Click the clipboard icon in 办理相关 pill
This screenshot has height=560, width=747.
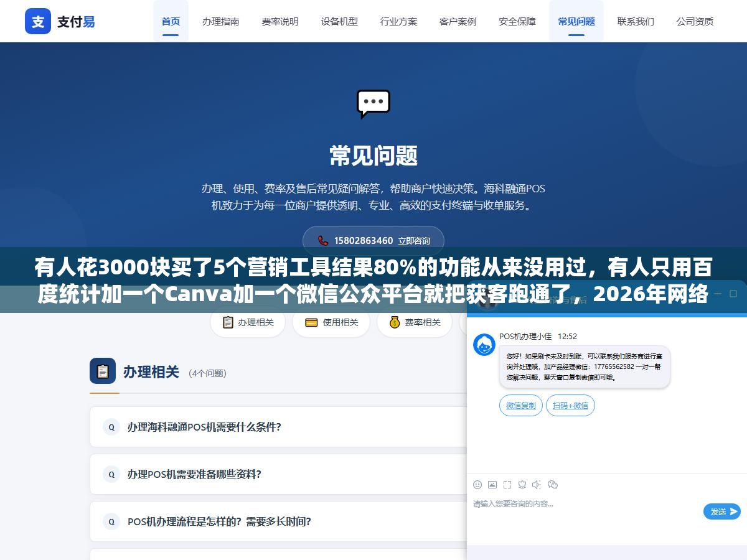[228, 322]
